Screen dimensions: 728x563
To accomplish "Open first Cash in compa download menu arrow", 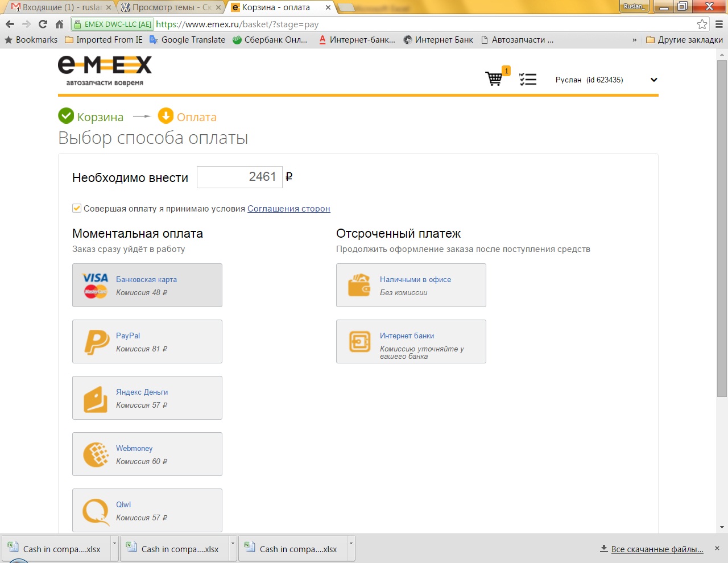I will [114, 544].
